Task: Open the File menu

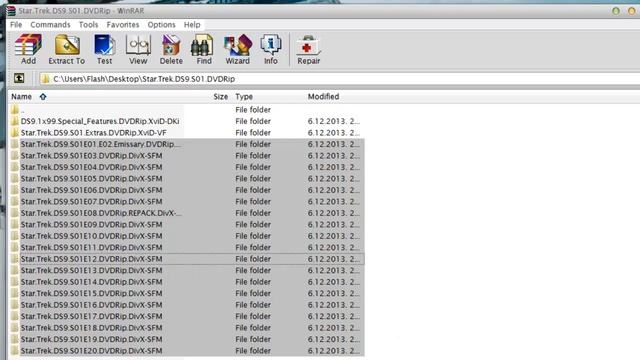Action: [x=16, y=25]
